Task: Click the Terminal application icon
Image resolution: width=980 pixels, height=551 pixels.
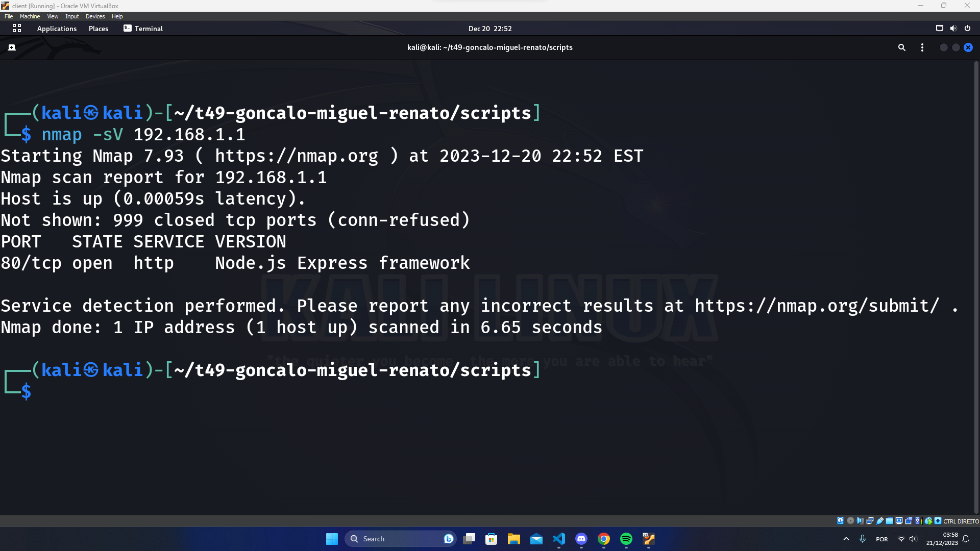Action: [127, 28]
